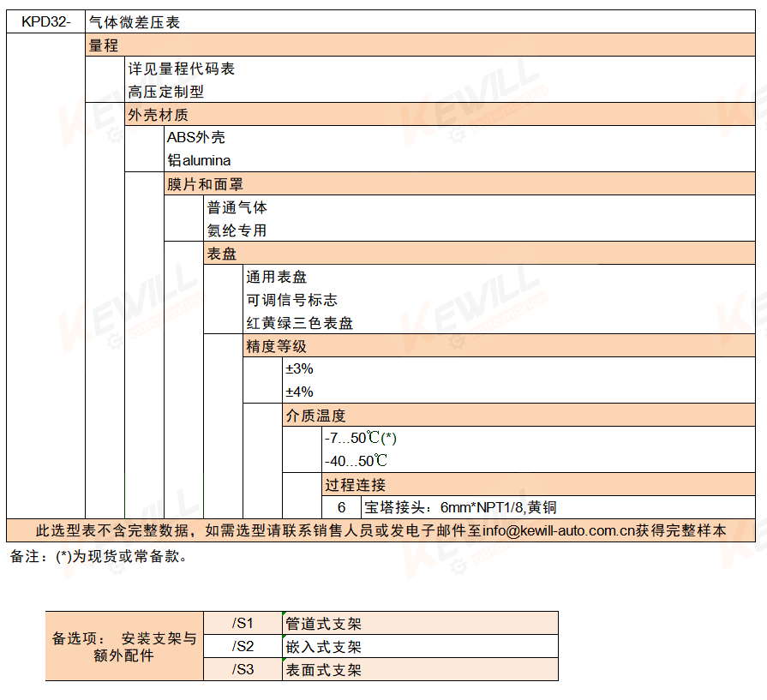Select the ±3% accuracy option
Viewport: 767px width, 700px height.
(519, 368)
